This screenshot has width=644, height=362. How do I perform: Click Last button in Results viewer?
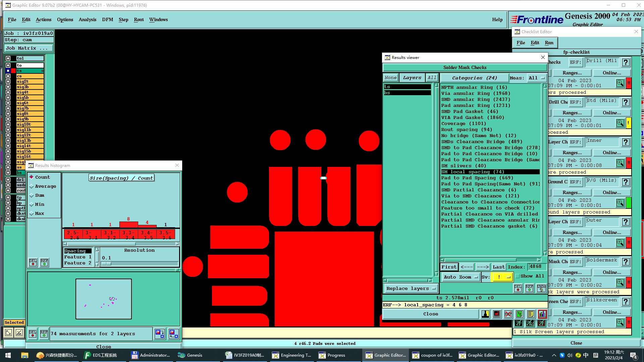[499, 267]
